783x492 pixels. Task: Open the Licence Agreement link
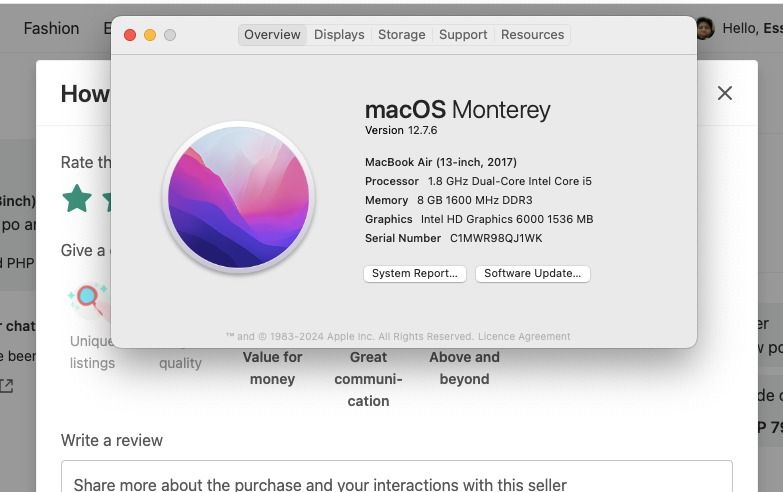click(x=524, y=337)
